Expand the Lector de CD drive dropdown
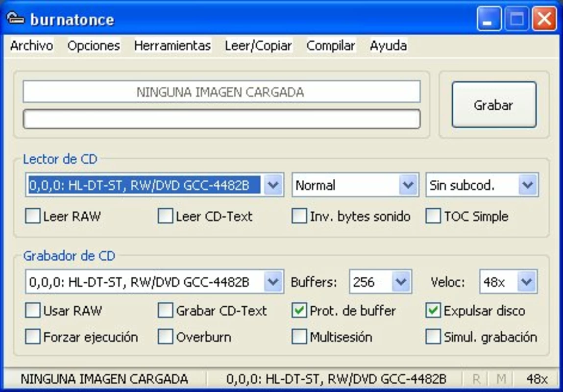The width and height of the screenshot is (563, 392). (x=273, y=185)
